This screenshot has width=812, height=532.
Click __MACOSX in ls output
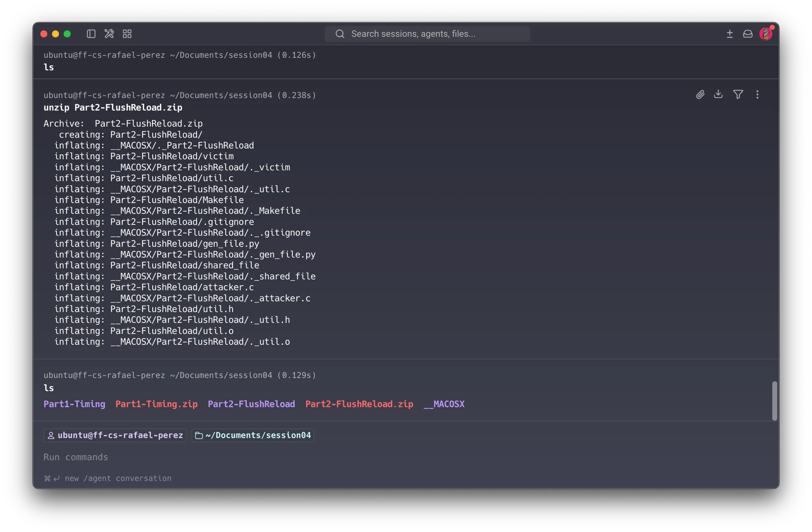pyautogui.click(x=444, y=404)
